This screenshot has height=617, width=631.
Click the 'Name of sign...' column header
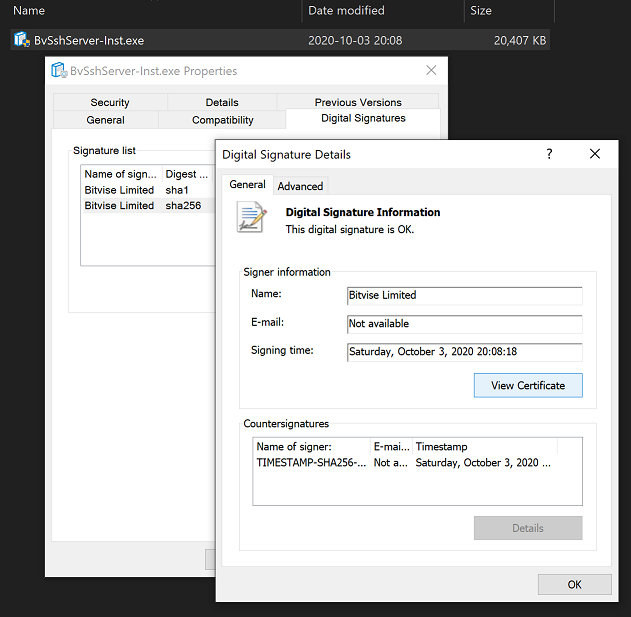tap(122, 174)
